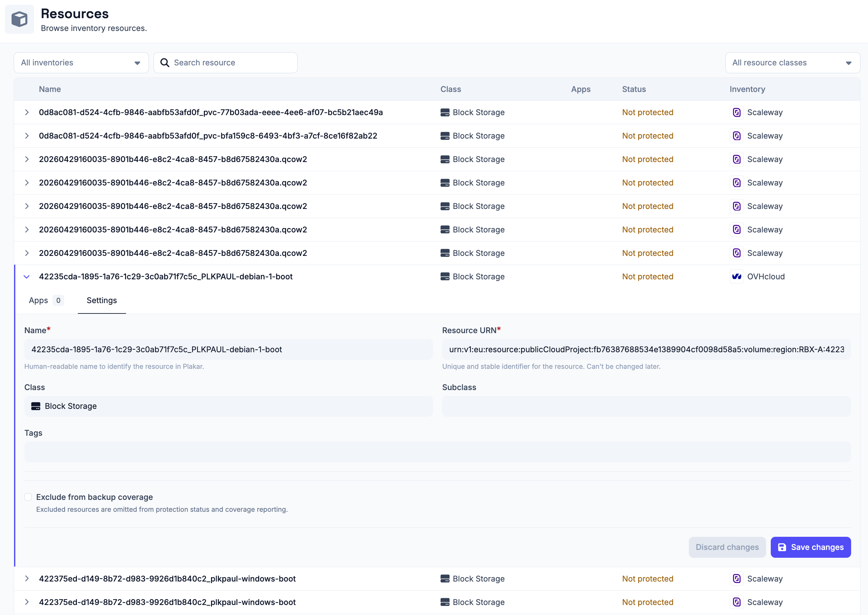The height and width of the screenshot is (615, 868).
Task: Expand the first plkpaul-windows-boot row
Action: click(27, 579)
